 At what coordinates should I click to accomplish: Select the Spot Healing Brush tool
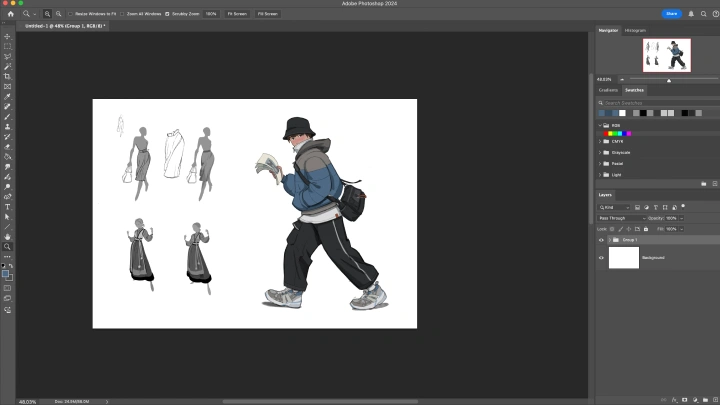point(7,107)
